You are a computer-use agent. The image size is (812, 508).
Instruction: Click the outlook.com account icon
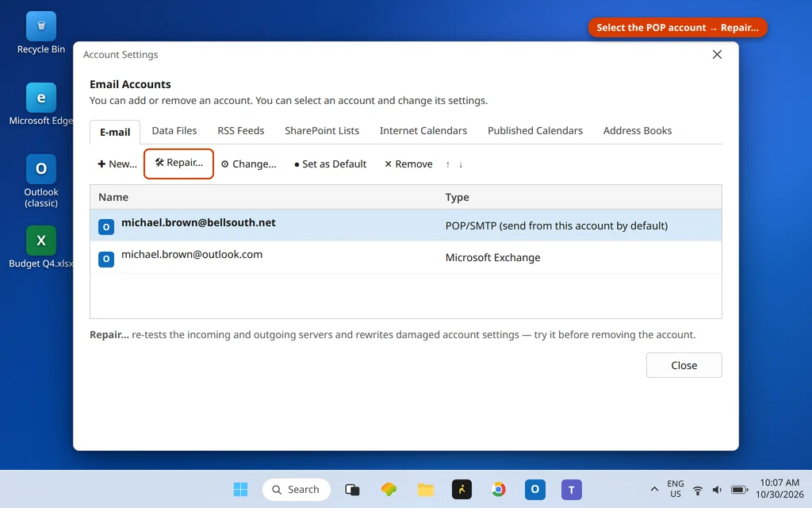click(106, 259)
